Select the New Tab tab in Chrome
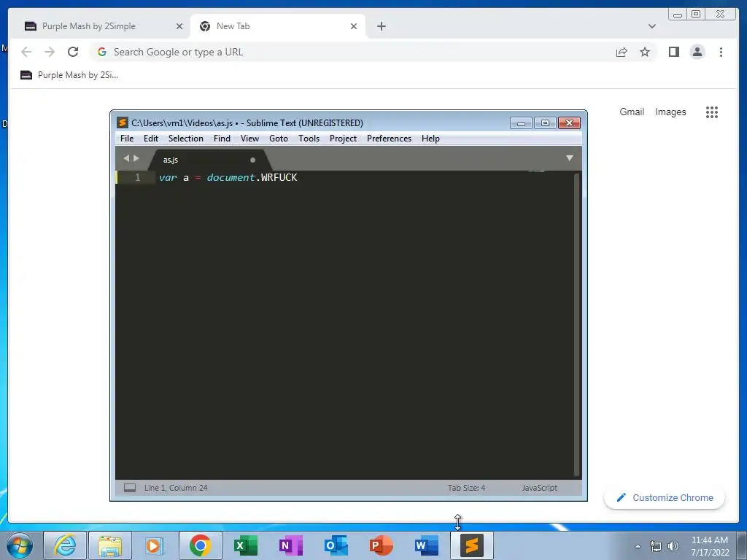Viewport: 747px width, 560px height. coord(277,26)
